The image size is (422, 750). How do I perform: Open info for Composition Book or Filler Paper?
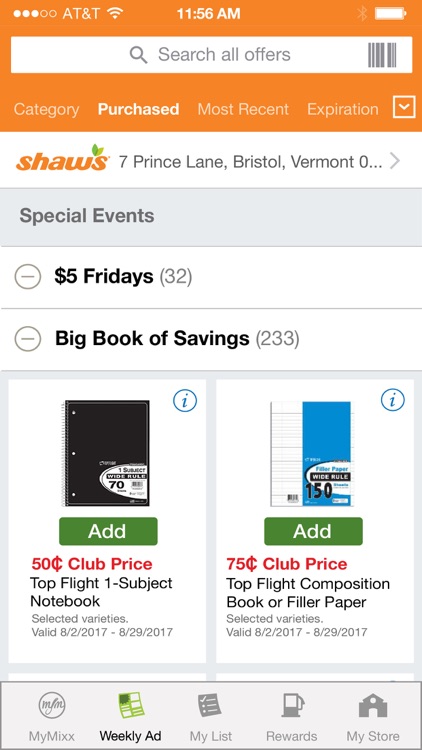392,400
